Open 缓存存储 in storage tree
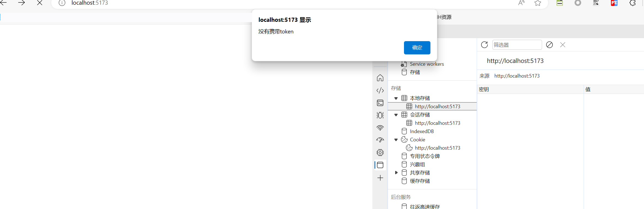 420,181
